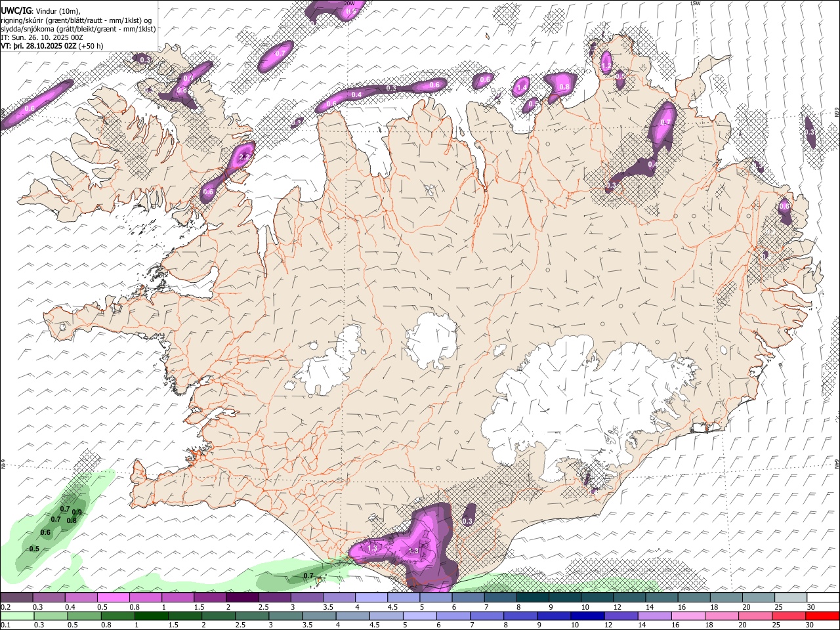Click the green 0.8 rainfall value offshore
The width and height of the screenshot is (840, 630).
tap(72, 520)
